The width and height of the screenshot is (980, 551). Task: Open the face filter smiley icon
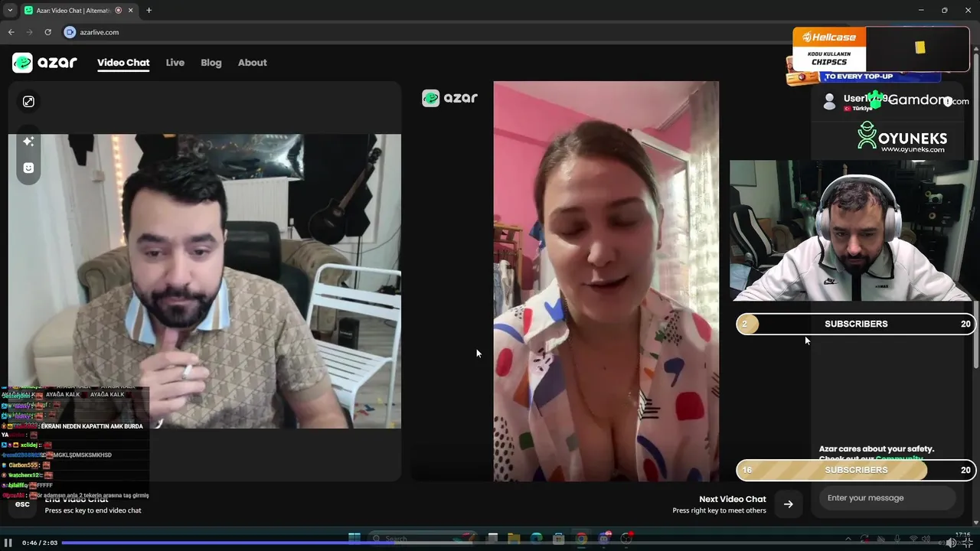pos(28,168)
